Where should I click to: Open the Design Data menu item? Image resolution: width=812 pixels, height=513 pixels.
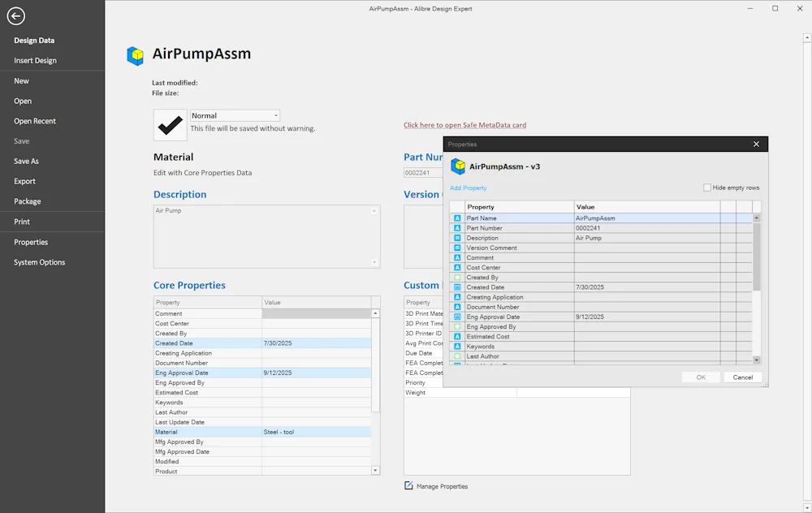point(34,41)
